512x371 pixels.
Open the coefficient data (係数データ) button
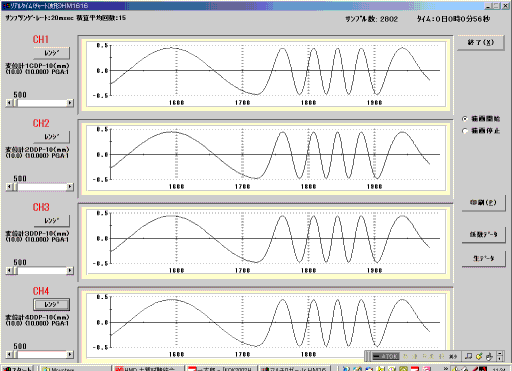click(483, 235)
